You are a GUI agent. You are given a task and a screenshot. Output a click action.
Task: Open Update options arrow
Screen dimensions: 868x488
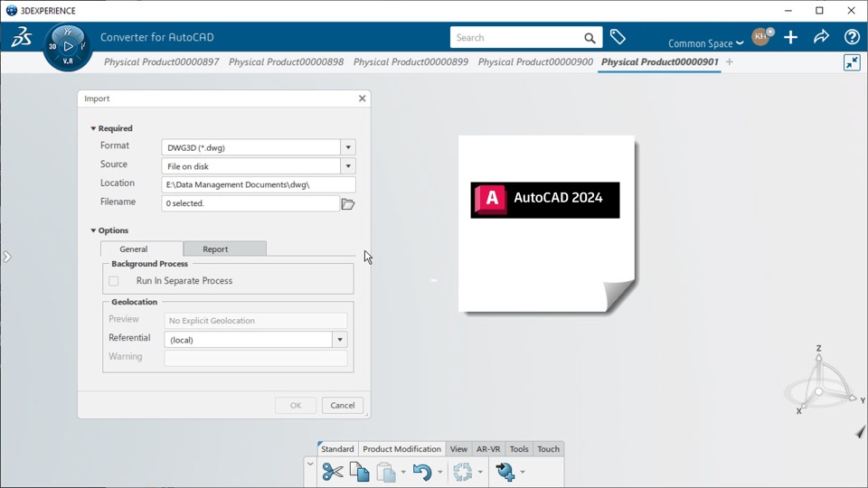[x=480, y=472]
